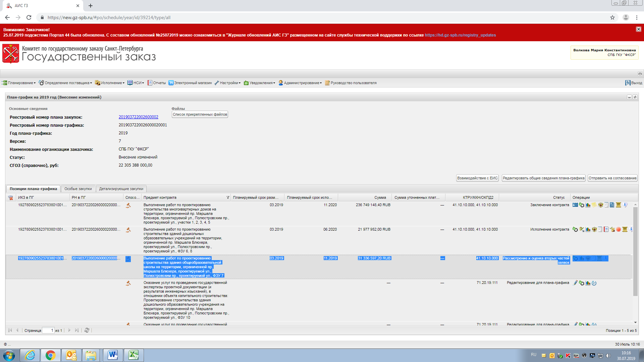The image size is (644, 362).
Task: Close the red notification banner
Action: (638, 29)
